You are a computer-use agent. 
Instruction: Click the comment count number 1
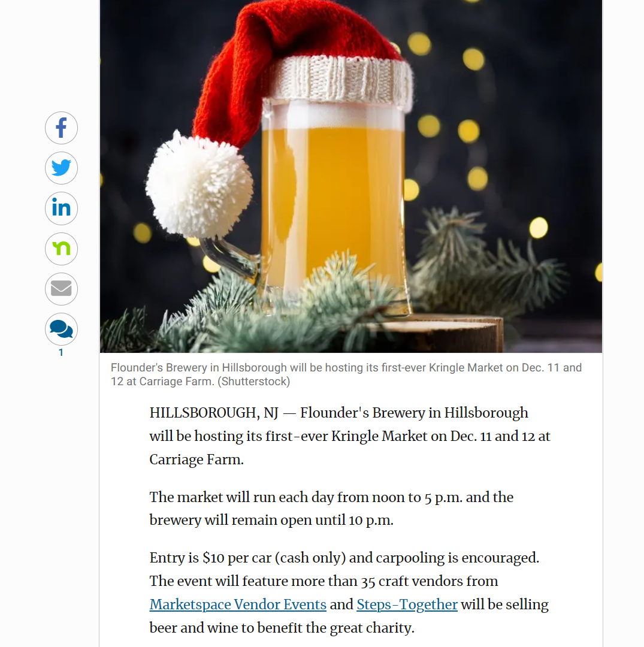pyautogui.click(x=61, y=352)
